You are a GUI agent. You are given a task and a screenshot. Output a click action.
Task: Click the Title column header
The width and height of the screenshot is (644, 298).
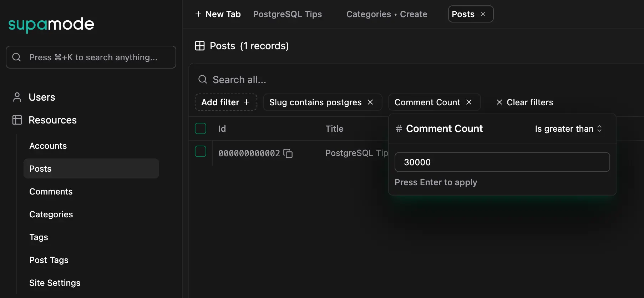[334, 128]
